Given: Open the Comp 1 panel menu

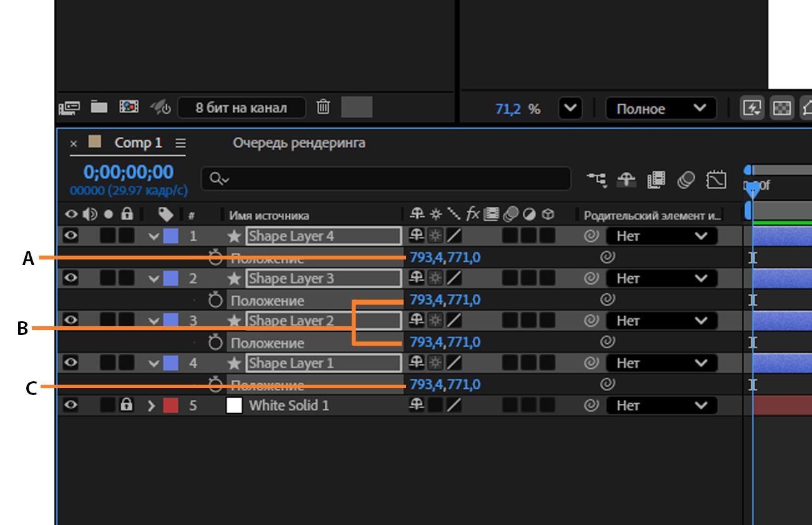Looking at the screenshot, I should [181, 143].
